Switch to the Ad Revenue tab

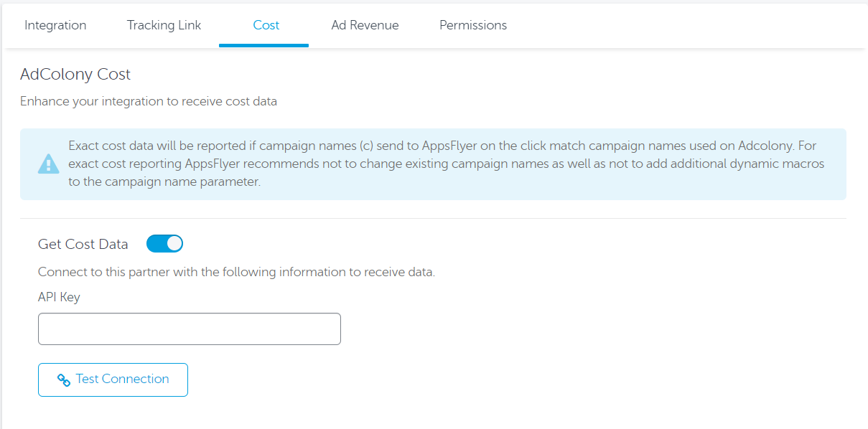(x=365, y=25)
